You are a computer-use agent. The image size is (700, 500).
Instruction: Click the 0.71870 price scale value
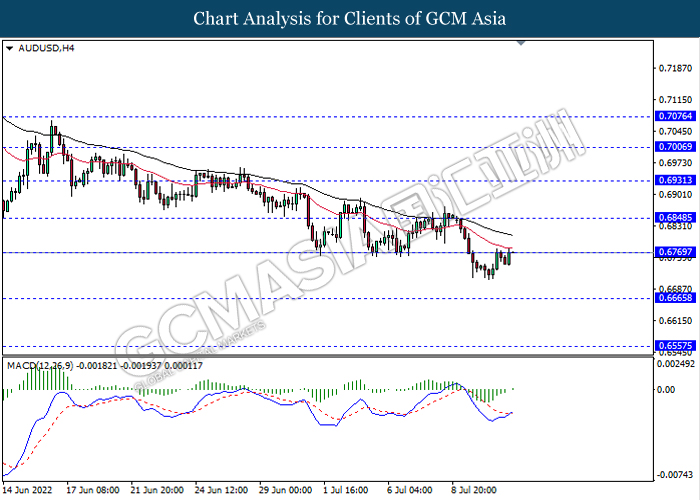pos(675,68)
